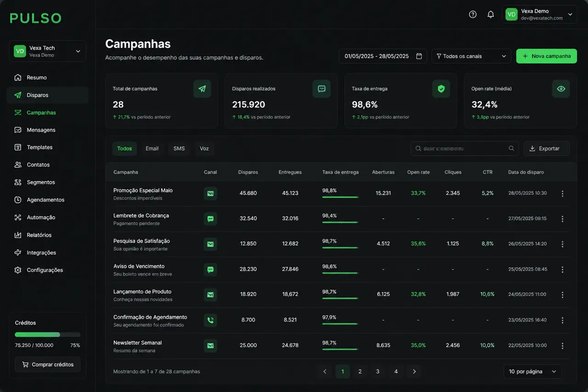Click the Nova campanha button
588x392 pixels.
point(547,56)
